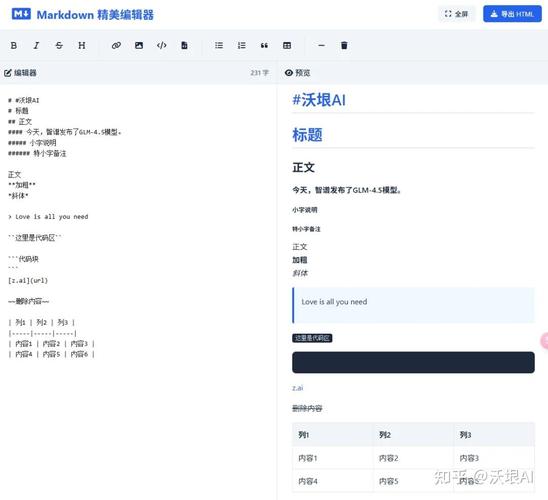Click the 导出 HTML export button
Image resolution: width=548 pixels, height=500 pixels.
click(x=512, y=14)
